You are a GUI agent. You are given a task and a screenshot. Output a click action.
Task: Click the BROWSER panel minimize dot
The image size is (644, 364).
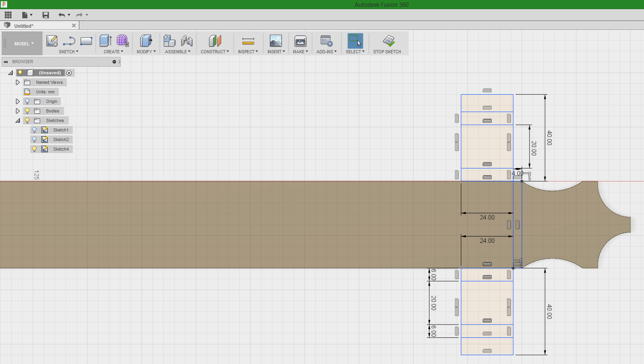[114, 62]
